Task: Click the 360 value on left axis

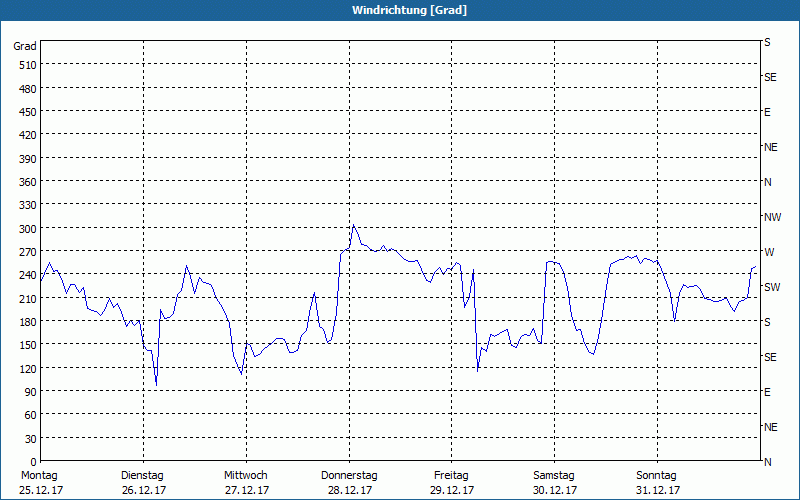Action: 28,182
